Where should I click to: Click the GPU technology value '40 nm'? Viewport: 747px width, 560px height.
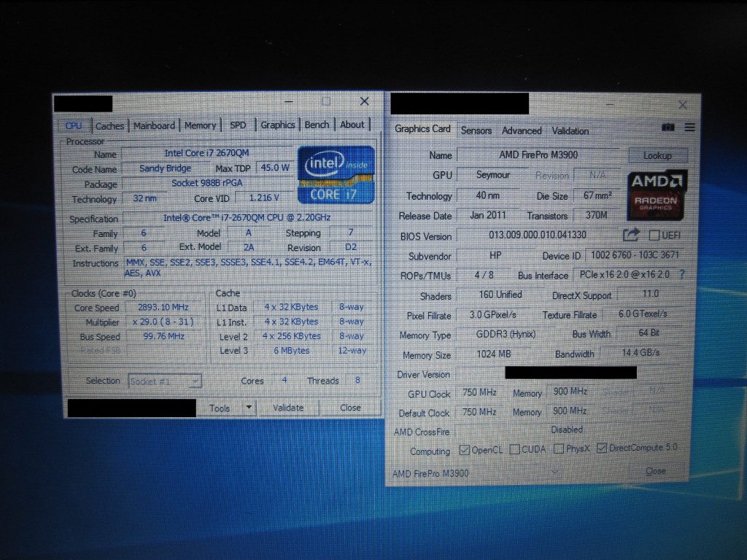pos(488,195)
